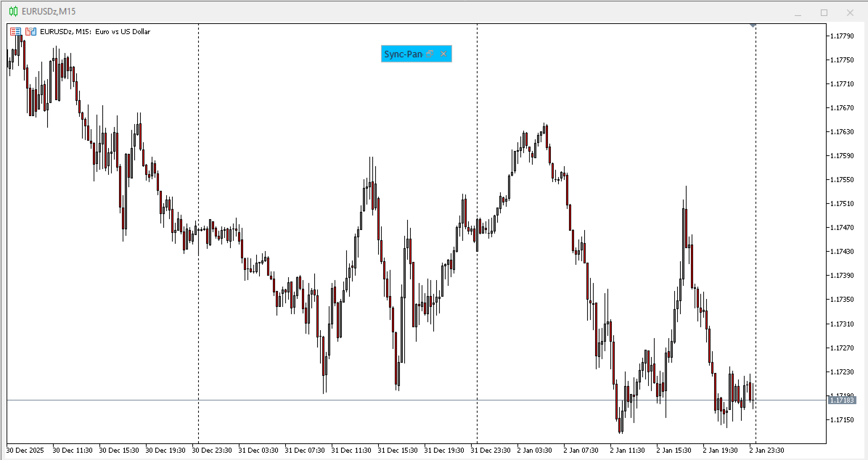Click the 1.17150 price scale label
Screen dimensions: 868x460
[842, 420]
